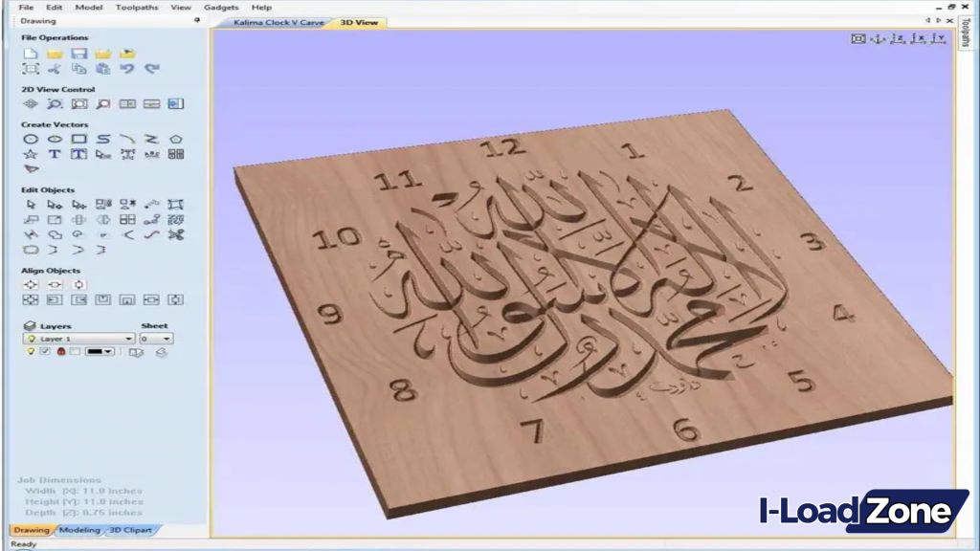Click the Undo arrow icon
This screenshot has width=980, height=551.
[x=127, y=69]
